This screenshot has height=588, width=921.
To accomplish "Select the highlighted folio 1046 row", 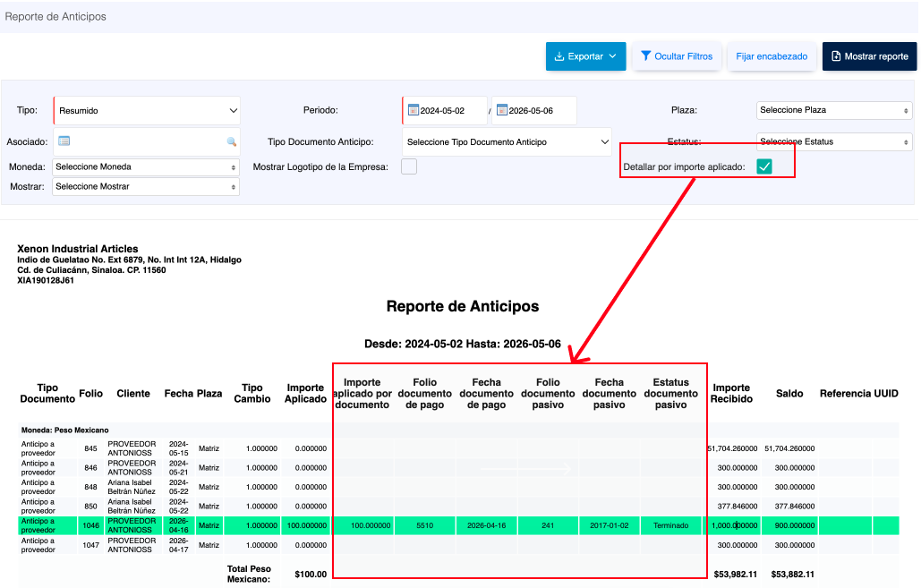I will [459, 525].
